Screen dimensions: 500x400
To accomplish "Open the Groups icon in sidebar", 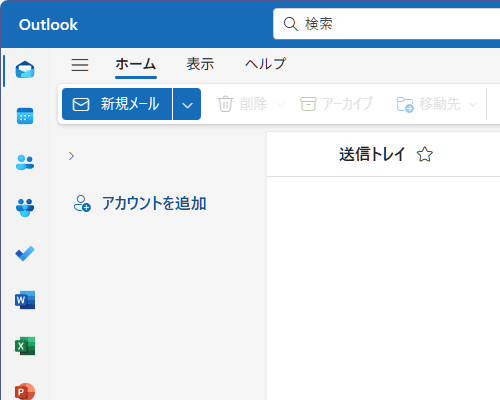I will 25,208.
